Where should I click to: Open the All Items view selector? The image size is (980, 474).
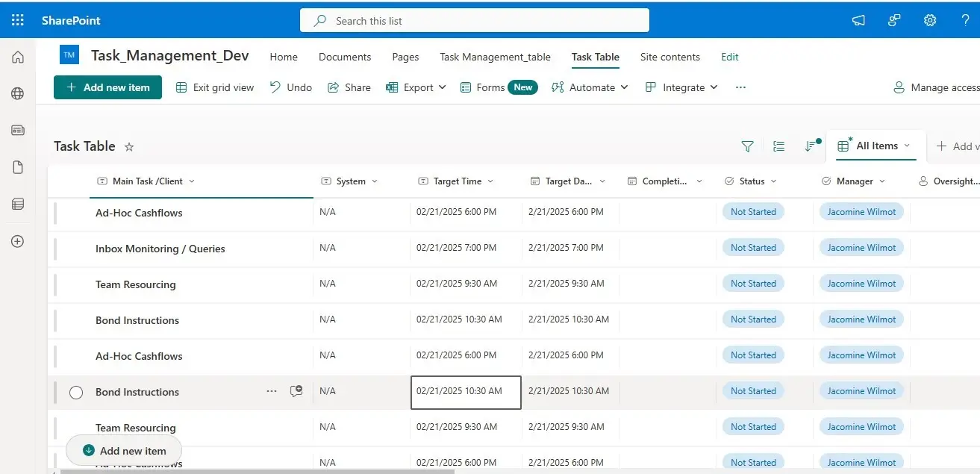coord(876,146)
